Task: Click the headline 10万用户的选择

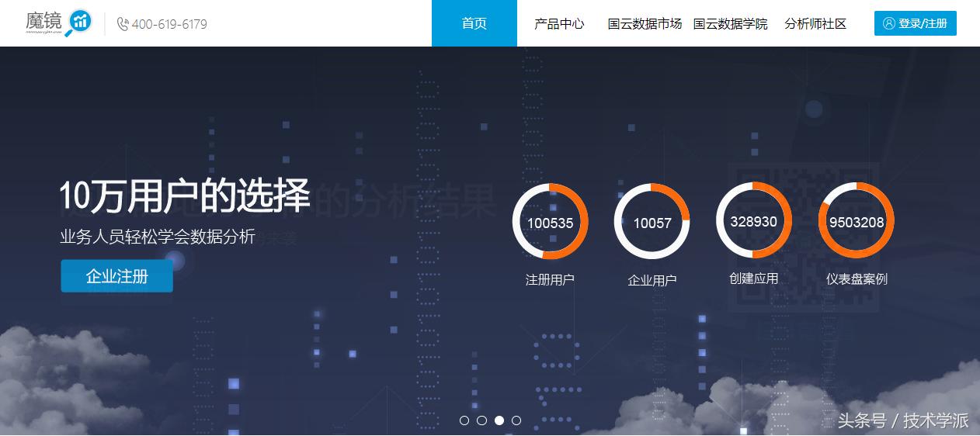Action: point(185,196)
